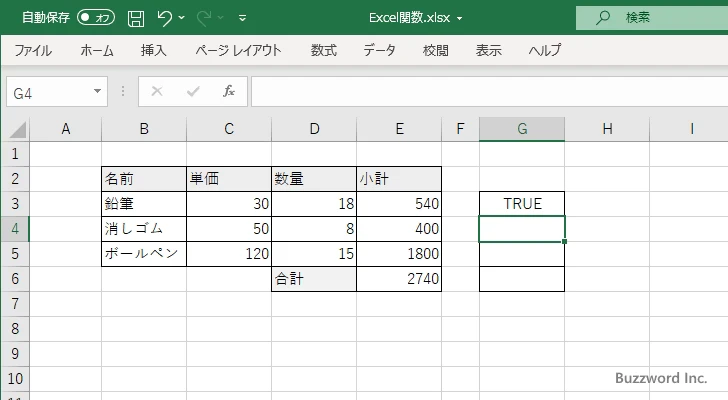728x400 pixels.
Task: Click the total cell 2740
Action: 399,279
